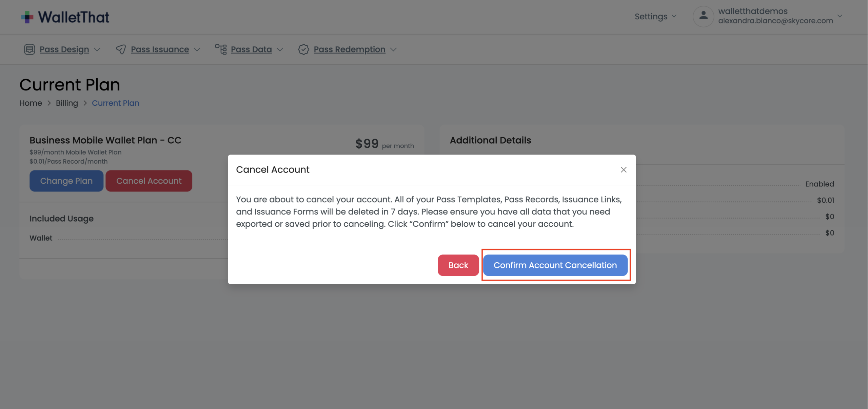Open the Pass Data dropdown chevron
Viewport: 868px width, 409px height.
[280, 49]
